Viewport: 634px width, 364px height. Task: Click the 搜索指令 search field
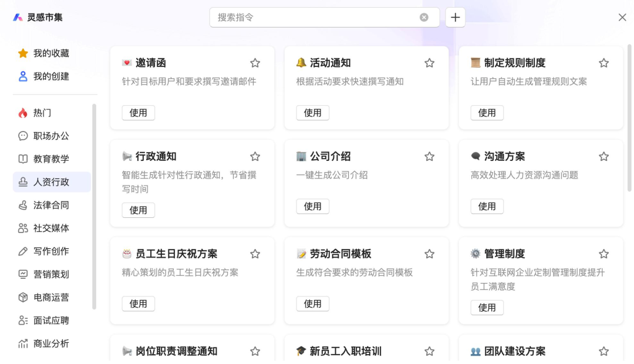coord(317,18)
